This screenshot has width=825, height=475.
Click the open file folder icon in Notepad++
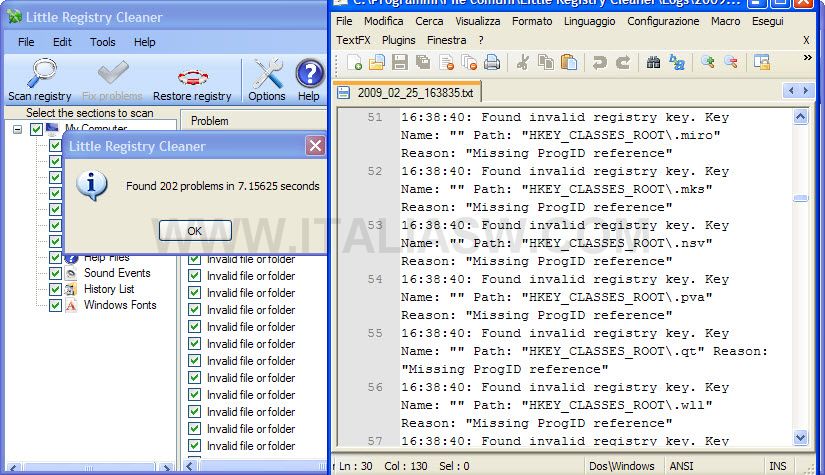[x=377, y=63]
